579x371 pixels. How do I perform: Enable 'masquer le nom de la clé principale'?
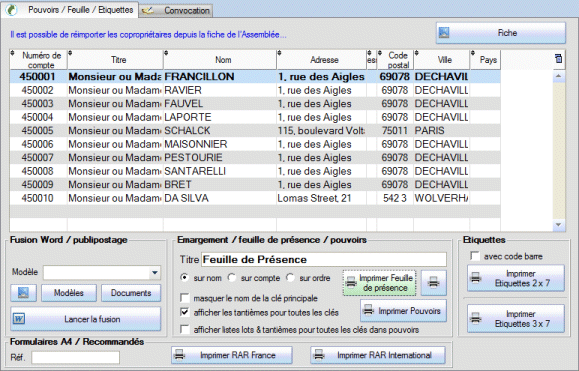click(185, 298)
